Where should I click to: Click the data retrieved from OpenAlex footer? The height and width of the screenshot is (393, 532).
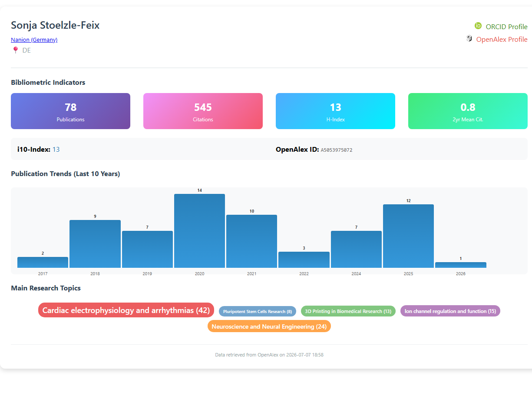click(x=269, y=355)
